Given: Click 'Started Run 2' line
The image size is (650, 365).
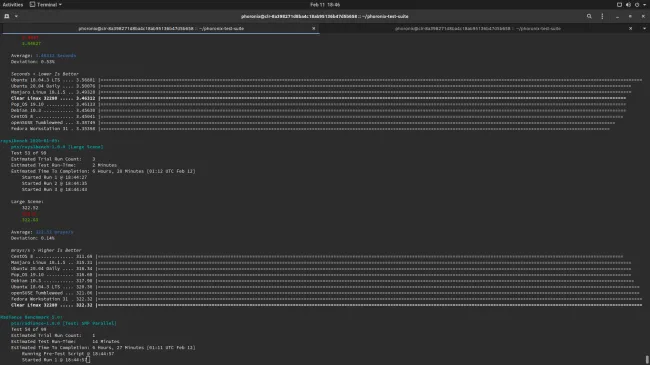Looking at the screenshot, I should tap(54, 183).
